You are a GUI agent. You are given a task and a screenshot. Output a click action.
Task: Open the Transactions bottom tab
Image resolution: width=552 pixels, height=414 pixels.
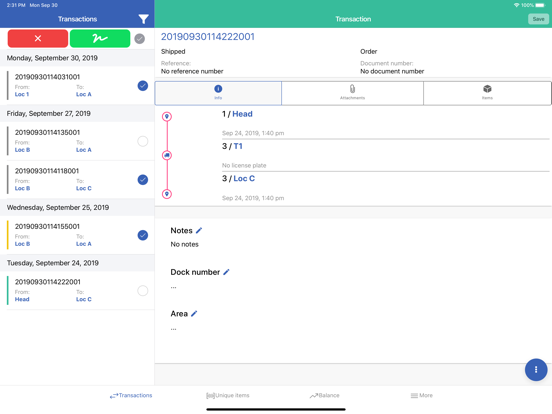pyautogui.click(x=131, y=396)
